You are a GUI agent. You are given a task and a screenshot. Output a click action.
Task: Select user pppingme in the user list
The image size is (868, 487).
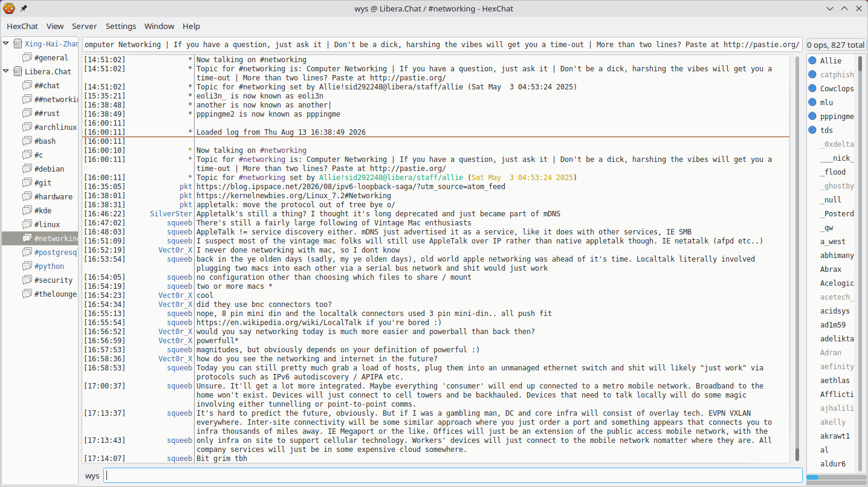click(837, 116)
